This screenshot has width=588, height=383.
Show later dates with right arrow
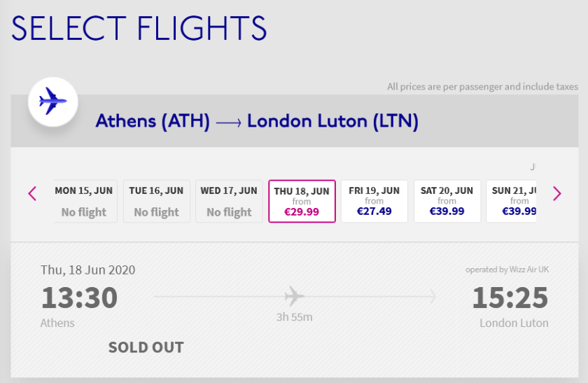pyautogui.click(x=556, y=193)
